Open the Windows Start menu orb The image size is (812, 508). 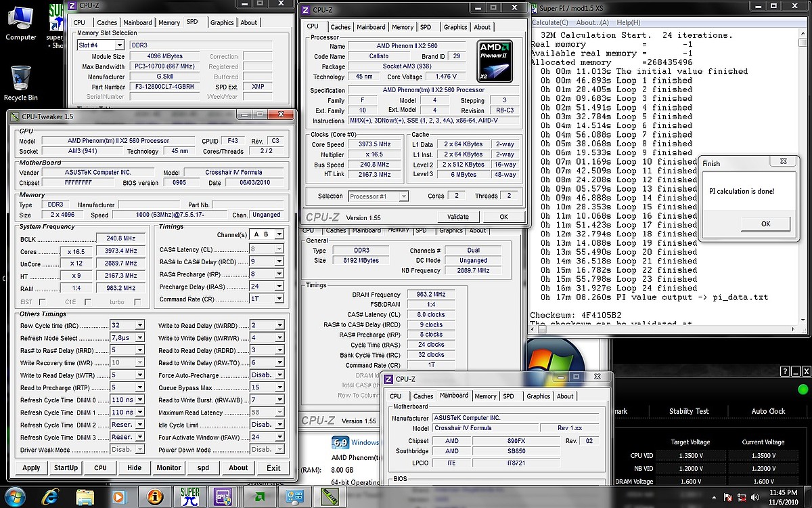(x=14, y=496)
